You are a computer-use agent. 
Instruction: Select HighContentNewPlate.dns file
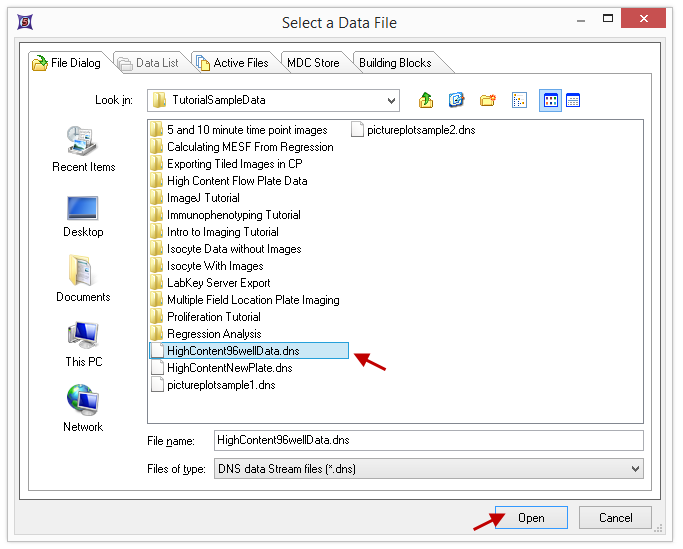tap(229, 368)
